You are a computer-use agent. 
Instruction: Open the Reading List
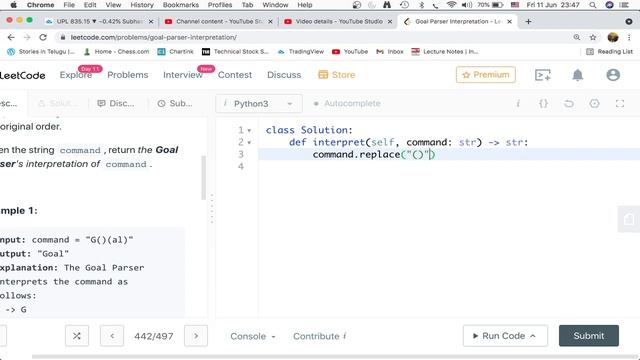tap(609, 51)
